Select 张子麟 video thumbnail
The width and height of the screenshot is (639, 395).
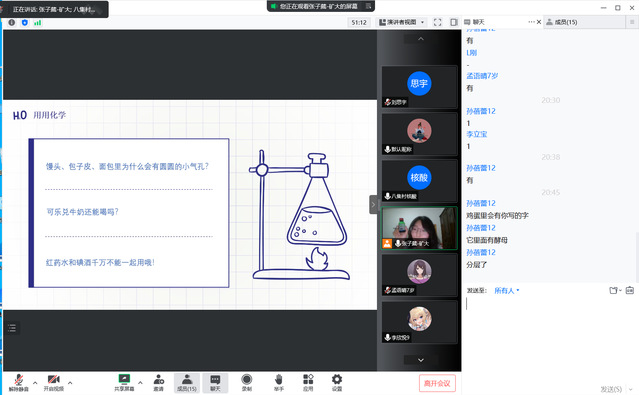pos(419,228)
